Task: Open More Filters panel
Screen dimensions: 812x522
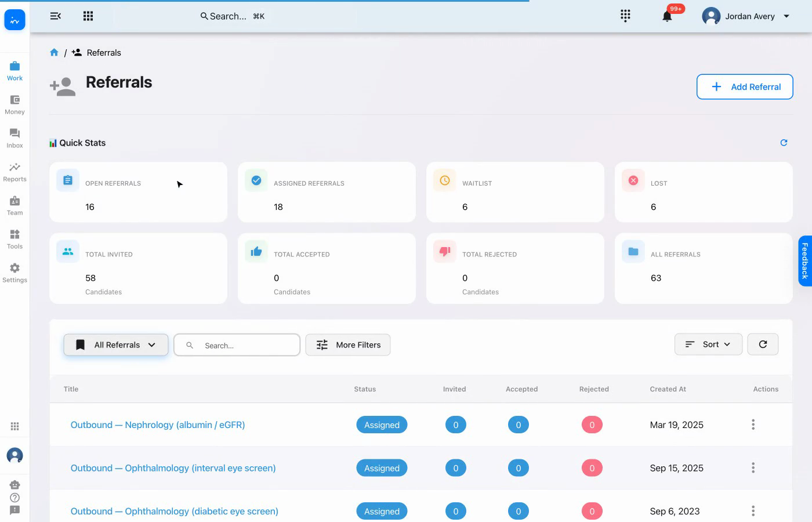Action: 348,345
